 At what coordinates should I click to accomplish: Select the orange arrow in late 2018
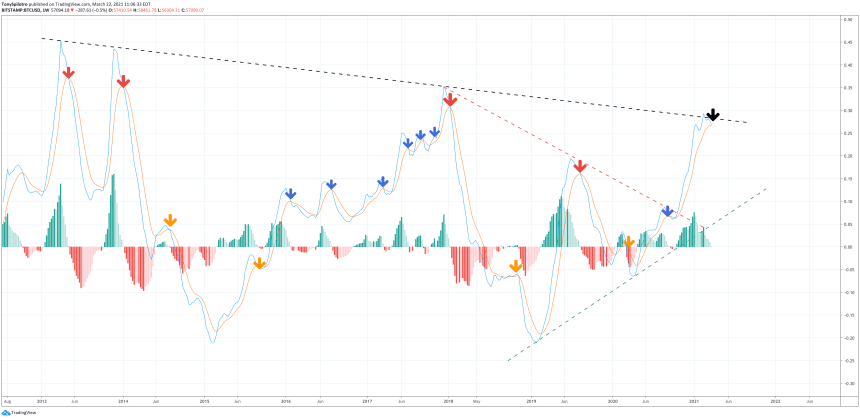[x=515, y=266]
